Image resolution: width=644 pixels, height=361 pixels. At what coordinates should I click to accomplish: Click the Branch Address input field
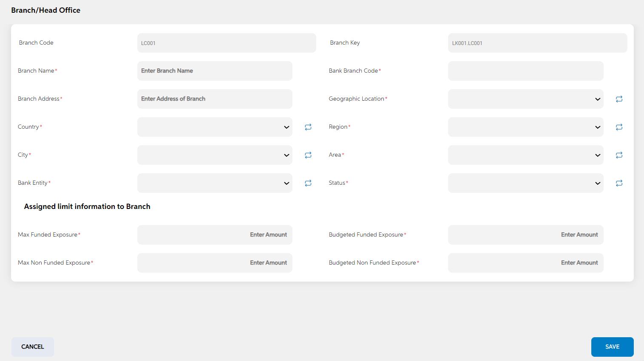pos(215,99)
